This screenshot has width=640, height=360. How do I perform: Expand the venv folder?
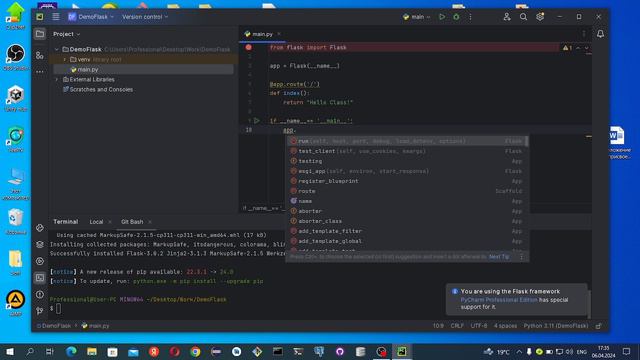coord(64,60)
